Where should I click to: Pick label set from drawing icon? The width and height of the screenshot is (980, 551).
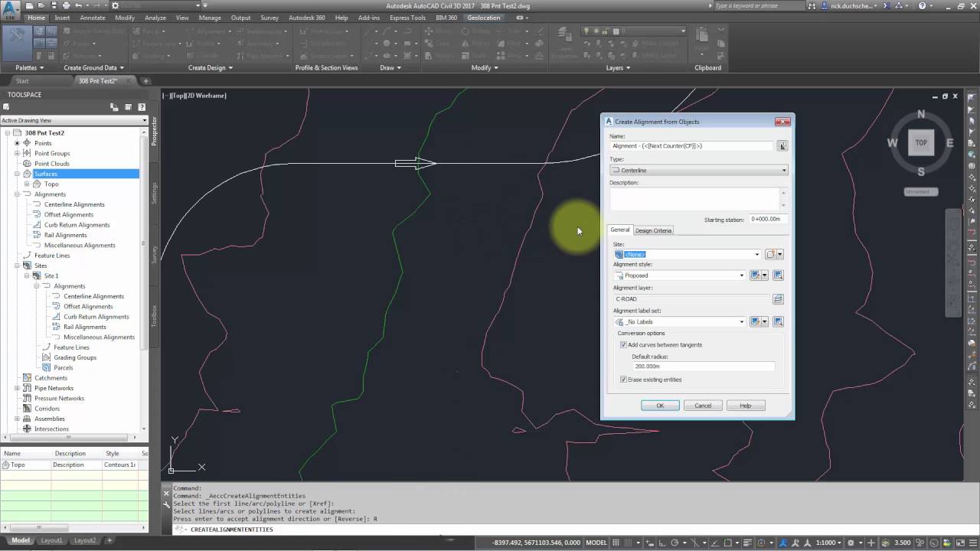tap(778, 322)
